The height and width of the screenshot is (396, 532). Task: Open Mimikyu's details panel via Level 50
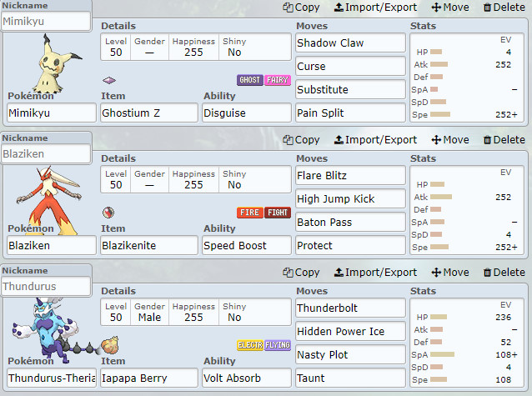116,48
